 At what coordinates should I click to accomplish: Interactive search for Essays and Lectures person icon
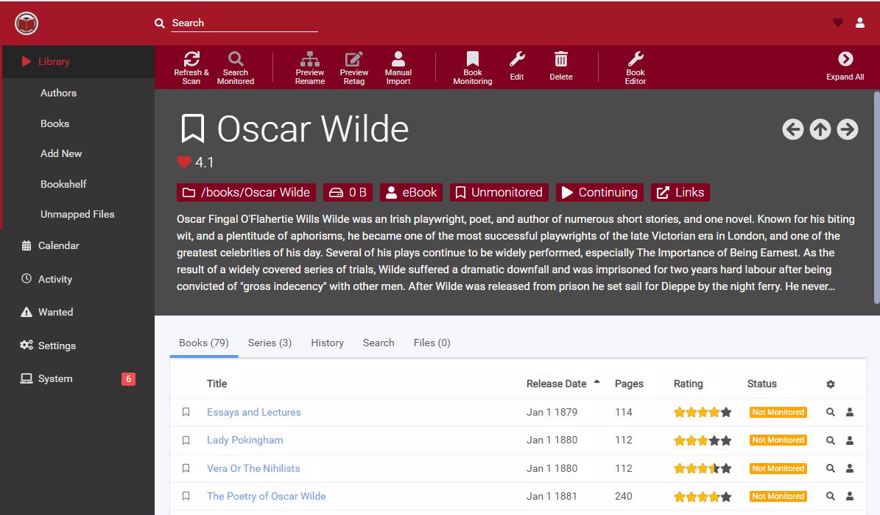[x=850, y=412]
